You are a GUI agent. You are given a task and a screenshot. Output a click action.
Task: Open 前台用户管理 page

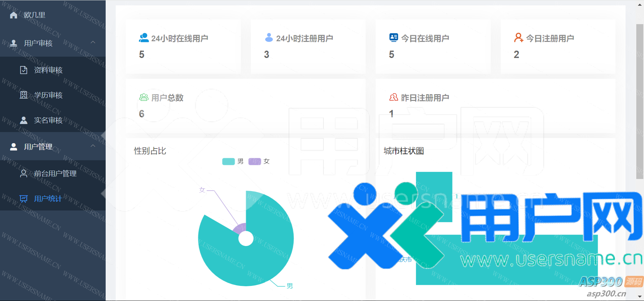(53, 174)
